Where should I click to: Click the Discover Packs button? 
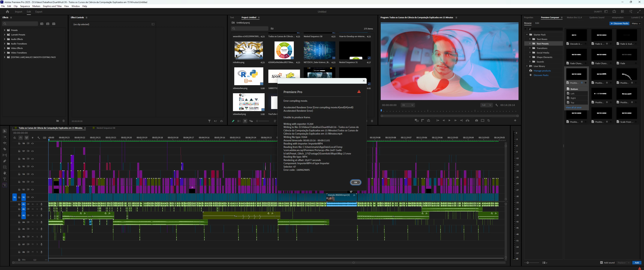(x=619, y=23)
